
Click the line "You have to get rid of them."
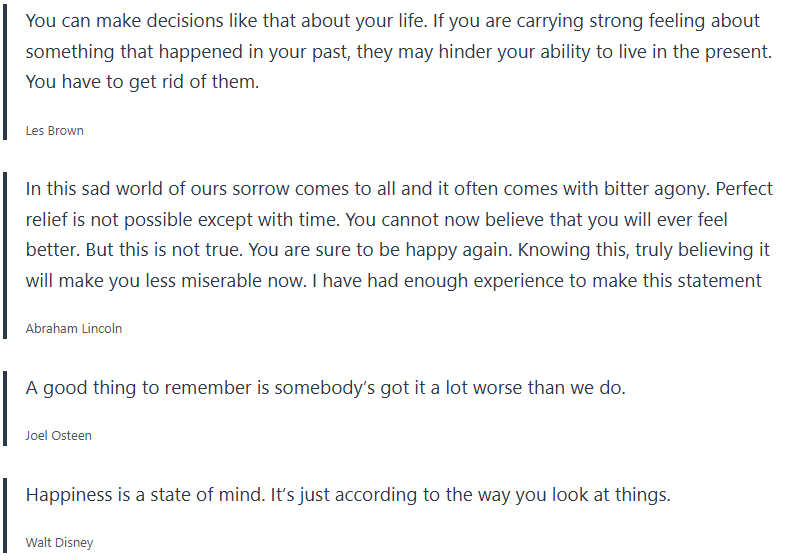[142, 83]
